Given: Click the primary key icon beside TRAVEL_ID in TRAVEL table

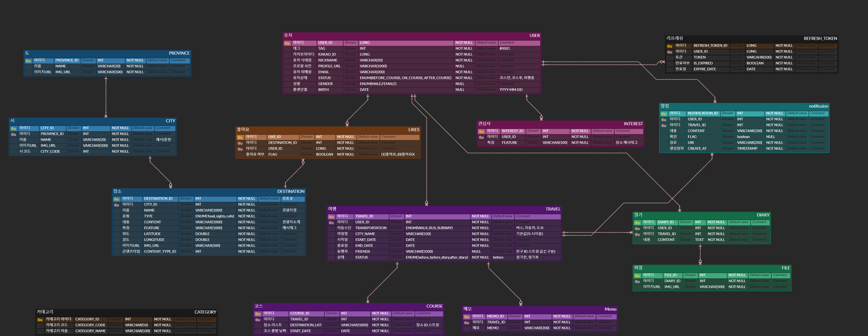Looking at the screenshot, I should coord(331,217).
